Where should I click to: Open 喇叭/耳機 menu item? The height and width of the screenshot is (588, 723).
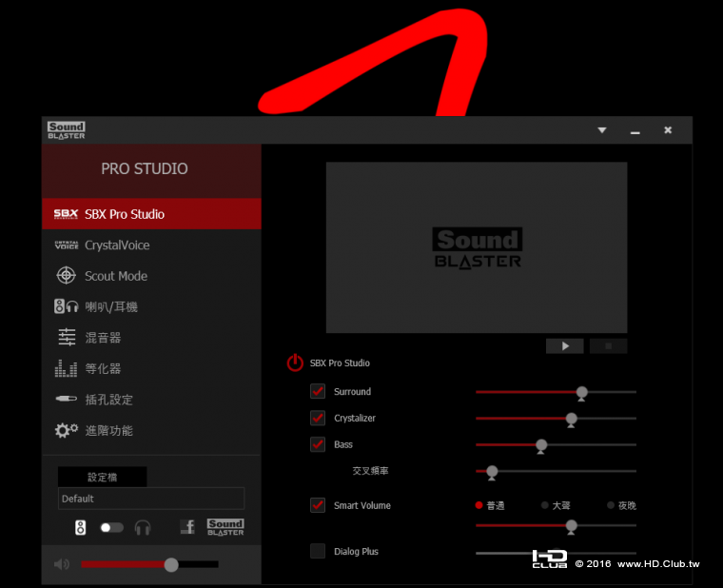(x=151, y=306)
